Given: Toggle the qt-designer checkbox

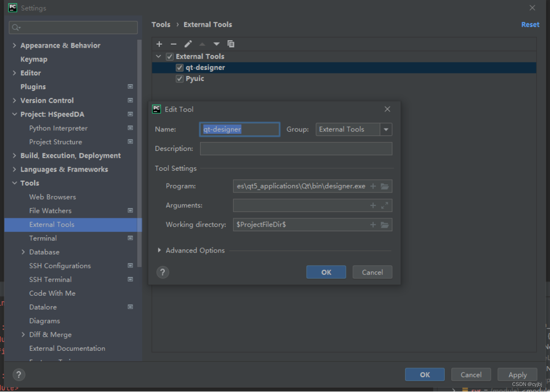Looking at the screenshot, I should pos(180,67).
